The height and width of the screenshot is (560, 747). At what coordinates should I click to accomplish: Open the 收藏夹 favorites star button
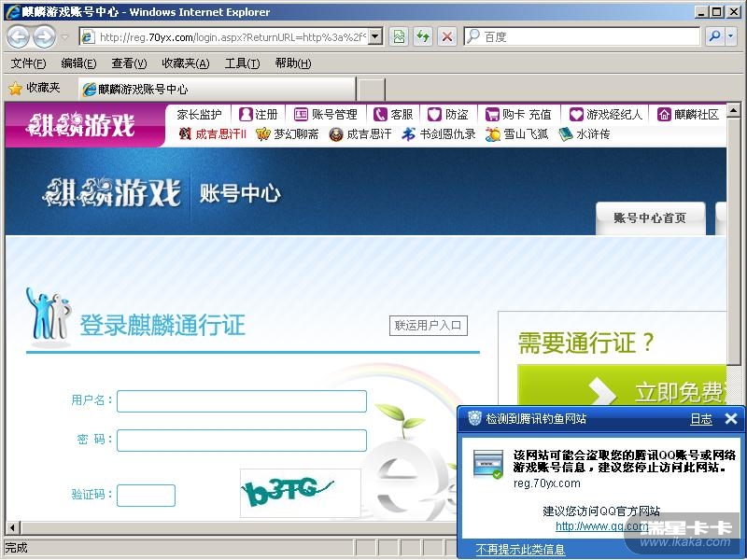(35, 88)
